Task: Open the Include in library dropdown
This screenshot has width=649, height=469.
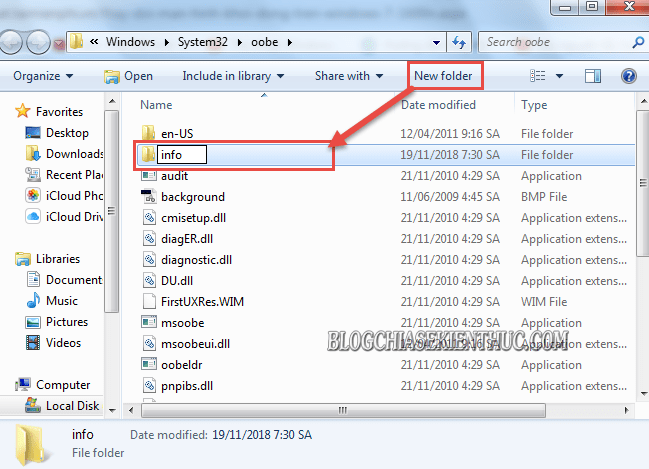Action: (x=233, y=76)
